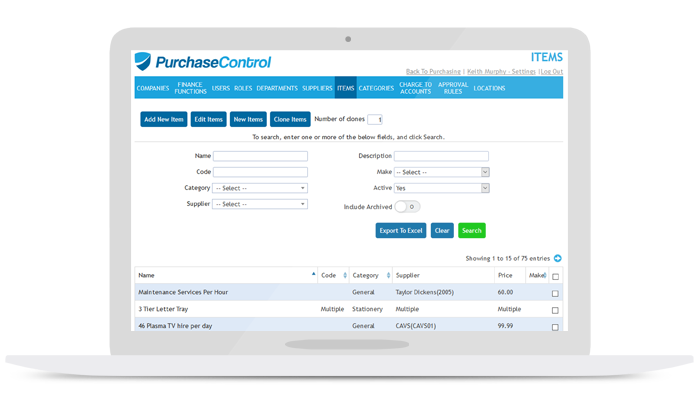Click the Add New Item button

[x=164, y=119]
